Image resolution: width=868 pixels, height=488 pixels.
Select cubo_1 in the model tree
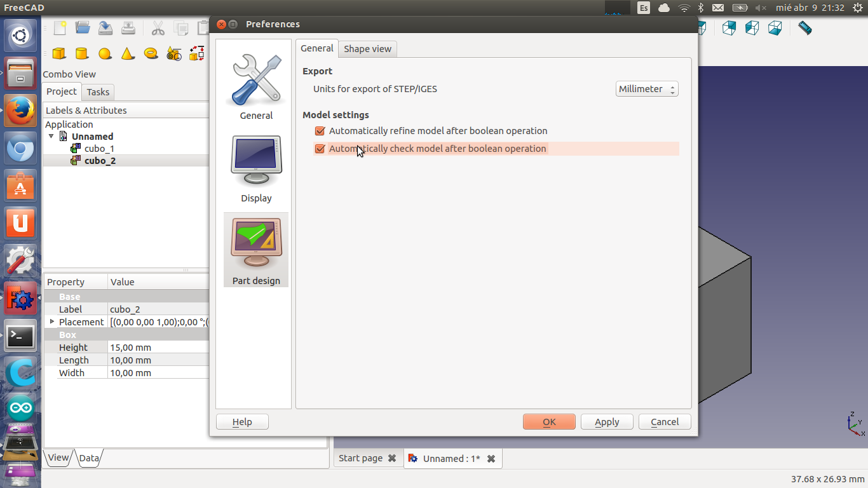tap(99, 149)
